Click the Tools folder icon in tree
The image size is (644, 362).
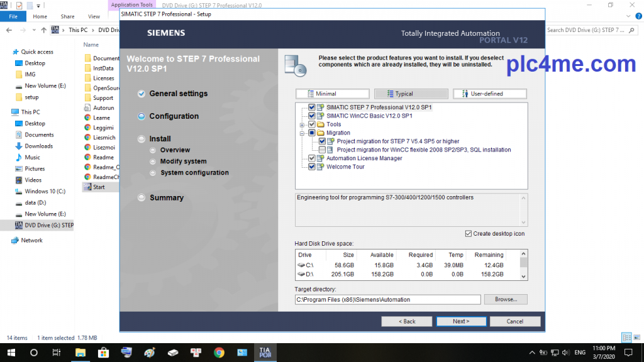pyautogui.click(x=320, y=124)
